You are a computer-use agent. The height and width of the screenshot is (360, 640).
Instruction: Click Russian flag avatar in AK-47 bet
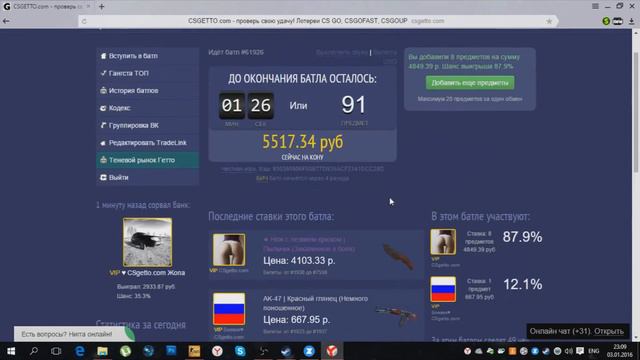(x=229, y=309)
